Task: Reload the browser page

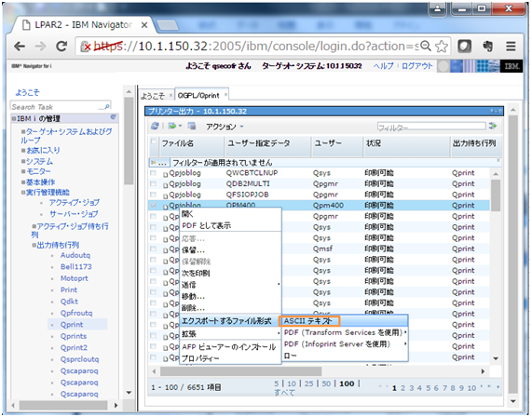Action: (61, 47)
